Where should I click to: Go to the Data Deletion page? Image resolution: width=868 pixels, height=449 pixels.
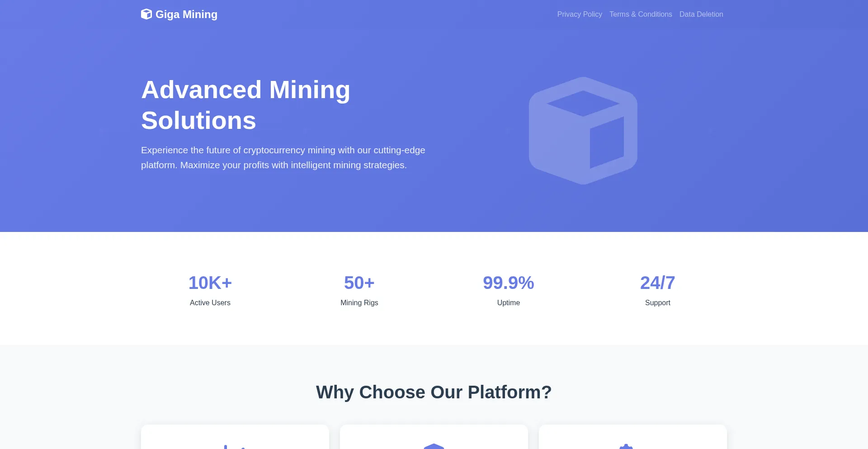701,14
